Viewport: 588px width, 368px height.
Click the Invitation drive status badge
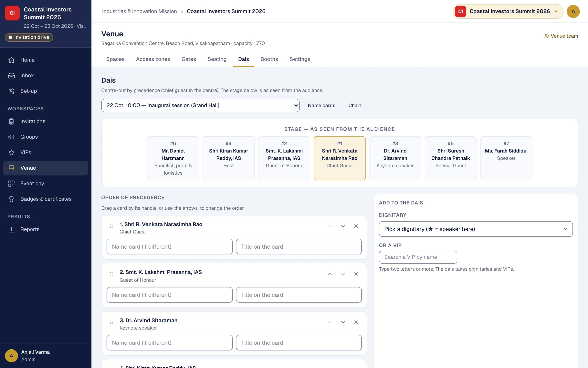pos(29,37)
